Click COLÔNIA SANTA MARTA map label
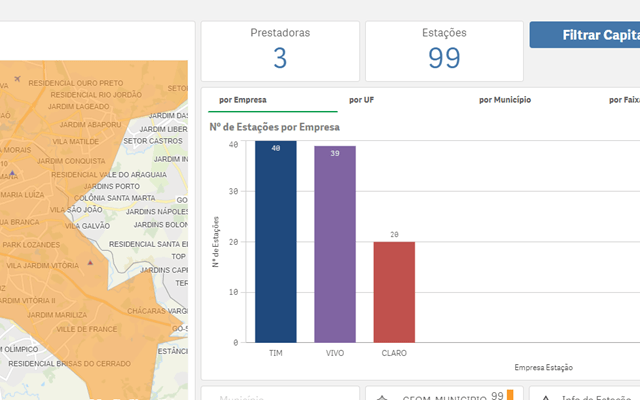Image resolution: width=640 pixels, height=400 pixels. 114,198
